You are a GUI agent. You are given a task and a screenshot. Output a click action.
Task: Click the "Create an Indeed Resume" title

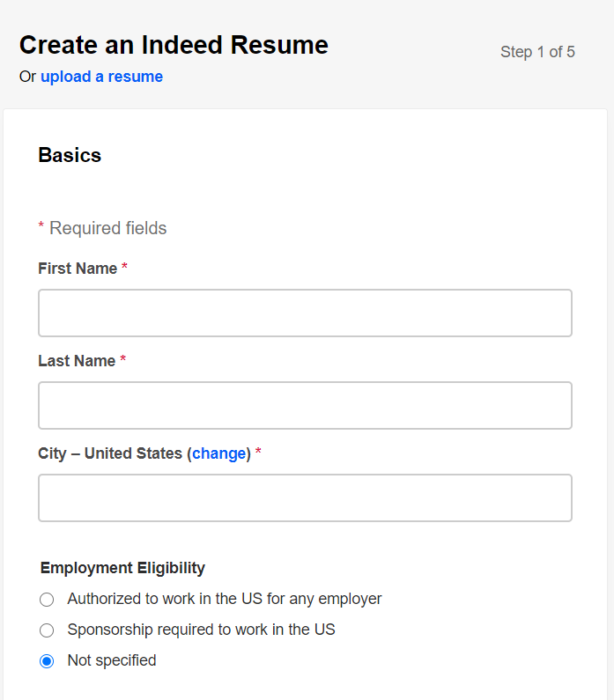point(174,45)
